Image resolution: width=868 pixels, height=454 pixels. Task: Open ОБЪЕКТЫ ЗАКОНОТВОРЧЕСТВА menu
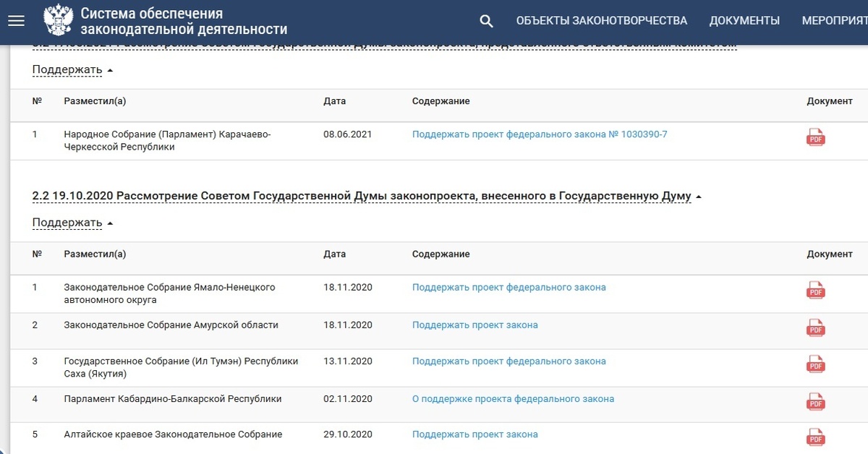(x=601, y=21)
